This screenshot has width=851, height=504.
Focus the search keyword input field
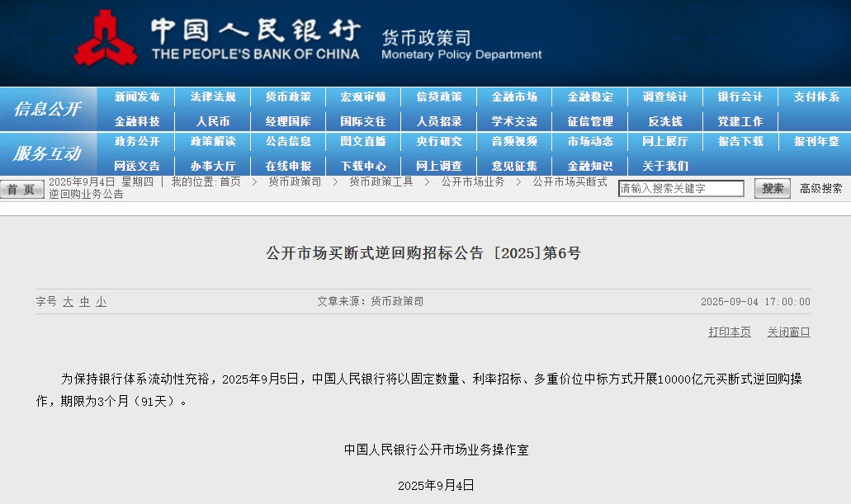(x=681, y=188)
